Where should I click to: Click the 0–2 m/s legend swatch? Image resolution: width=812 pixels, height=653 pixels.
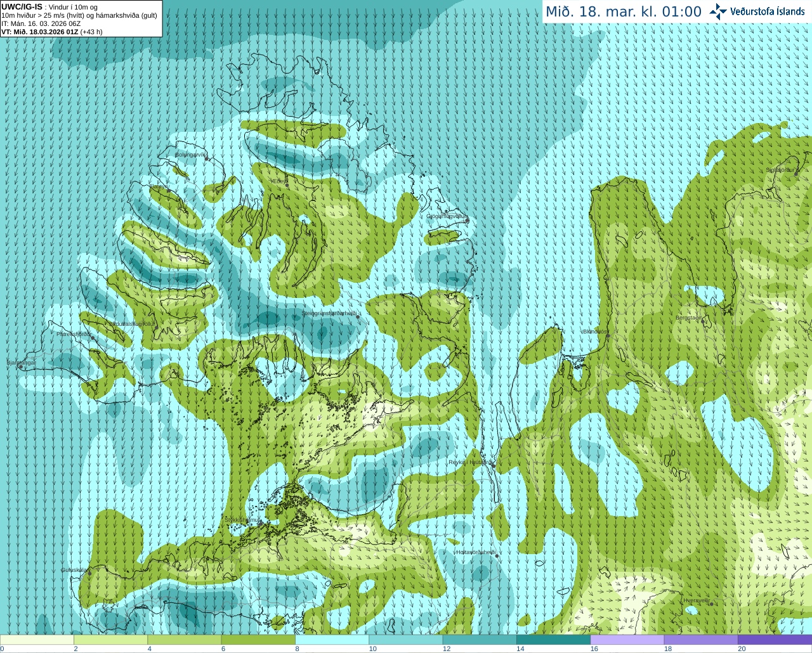click(x=37, y=640)
